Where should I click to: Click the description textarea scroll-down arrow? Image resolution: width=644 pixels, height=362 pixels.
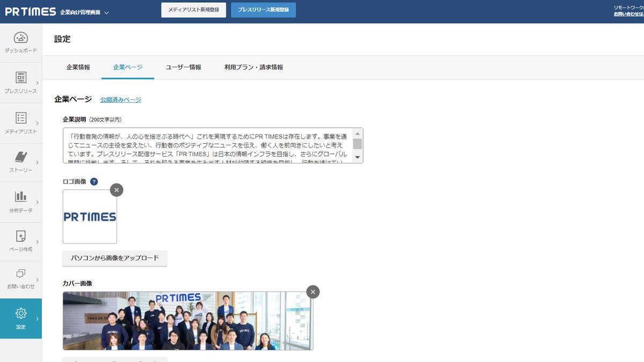357,158
